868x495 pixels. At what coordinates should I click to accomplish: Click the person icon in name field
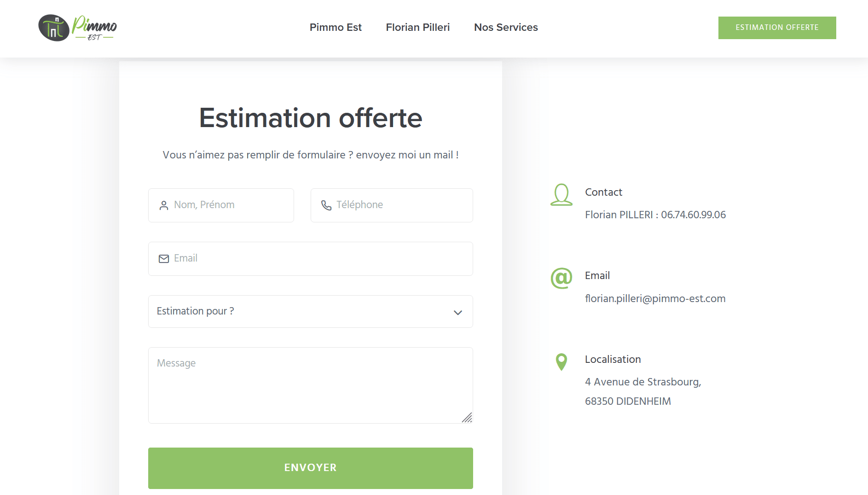point(164,205)
